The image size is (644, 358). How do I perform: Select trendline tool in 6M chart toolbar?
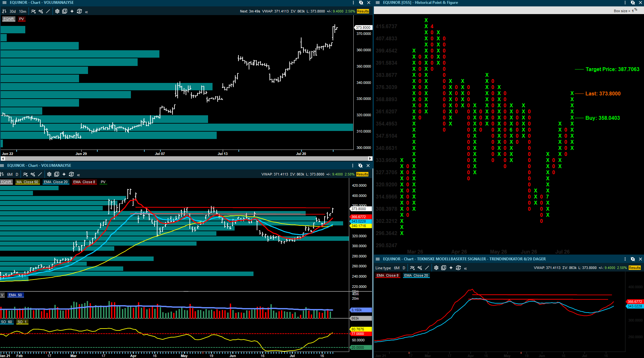[40, 174]
